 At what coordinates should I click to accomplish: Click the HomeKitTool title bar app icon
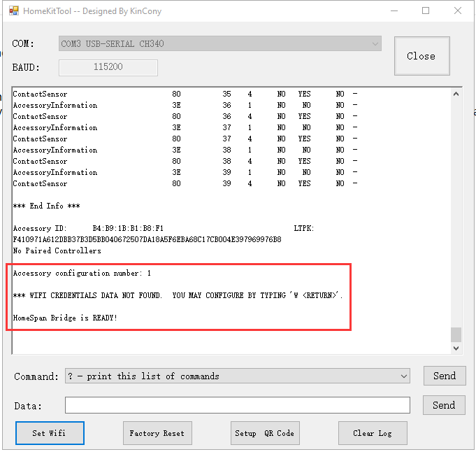[x=13, y=11]
